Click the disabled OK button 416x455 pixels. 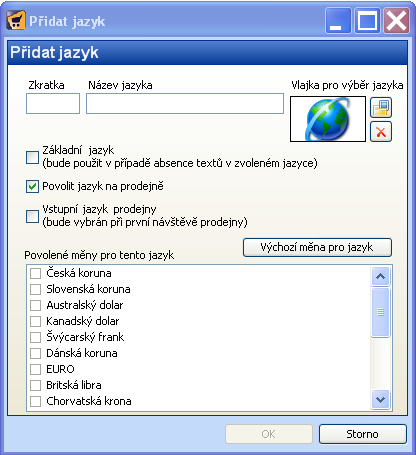[269, 434]
